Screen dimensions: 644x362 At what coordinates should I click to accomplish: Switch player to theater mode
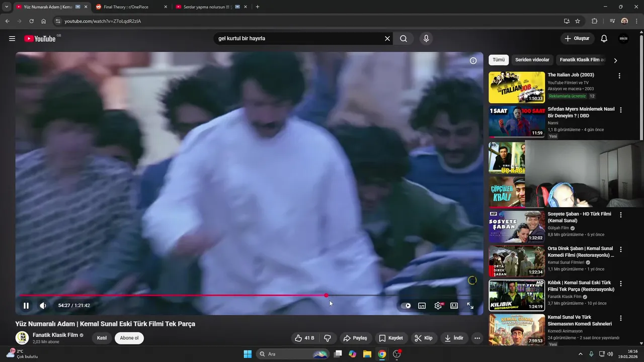click(454, 306)
